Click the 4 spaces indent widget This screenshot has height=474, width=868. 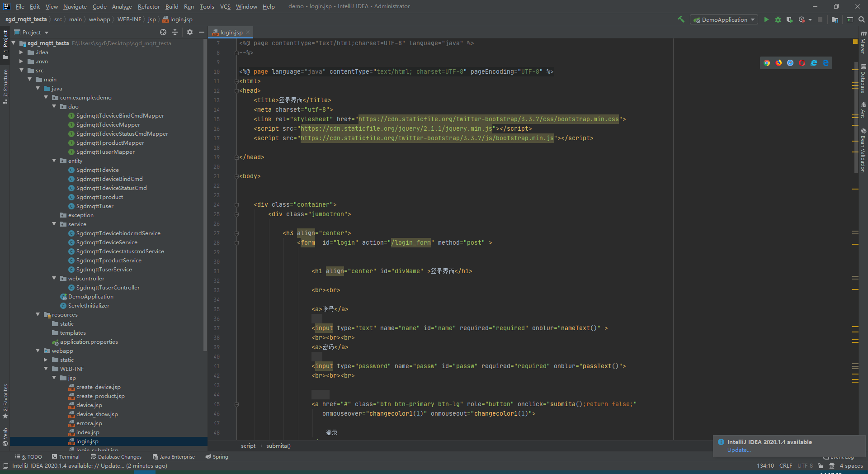[x=851, y=466]
